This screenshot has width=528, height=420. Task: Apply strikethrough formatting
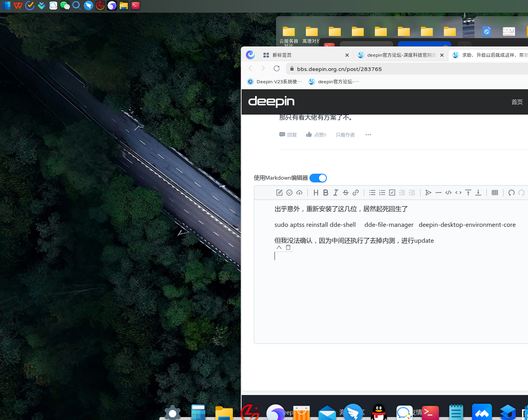point(346,193)
